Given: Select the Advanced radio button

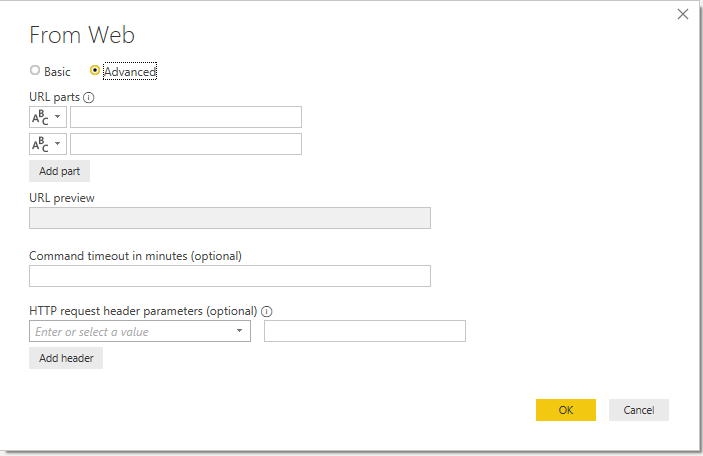Looking at the screenshot, I should (x=95, y=70).
